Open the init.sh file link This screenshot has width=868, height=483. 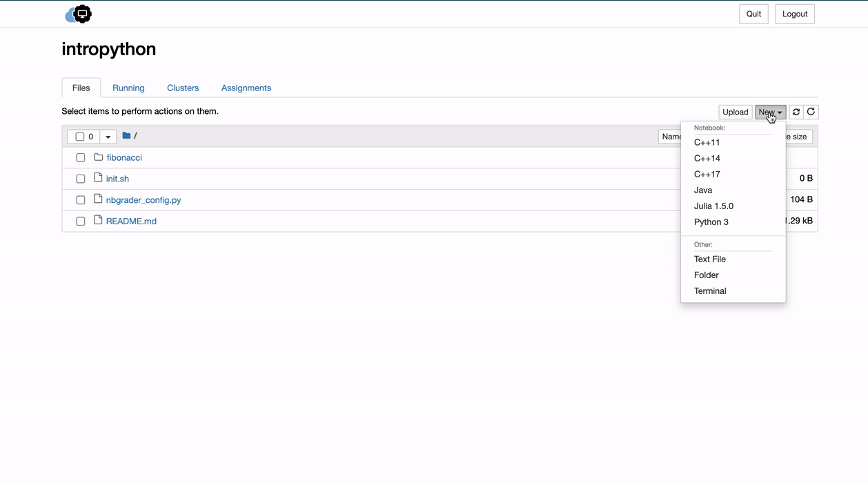117,179
